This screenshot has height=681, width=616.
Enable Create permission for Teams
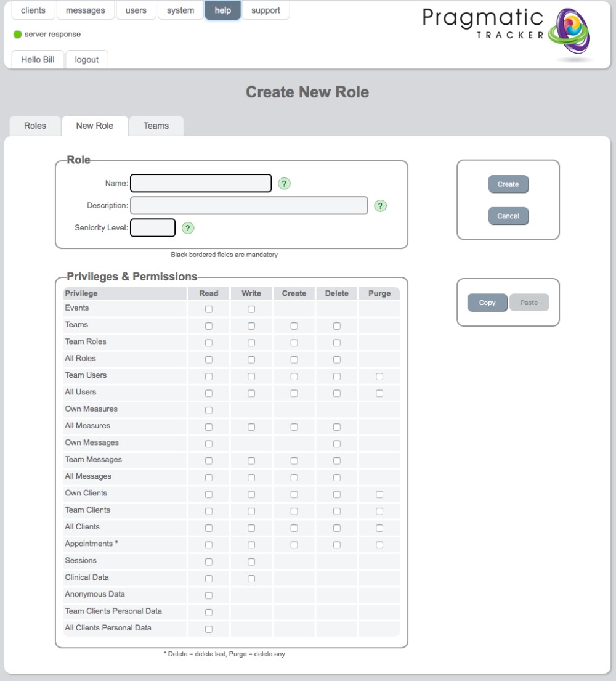click(x=294, y=325)
